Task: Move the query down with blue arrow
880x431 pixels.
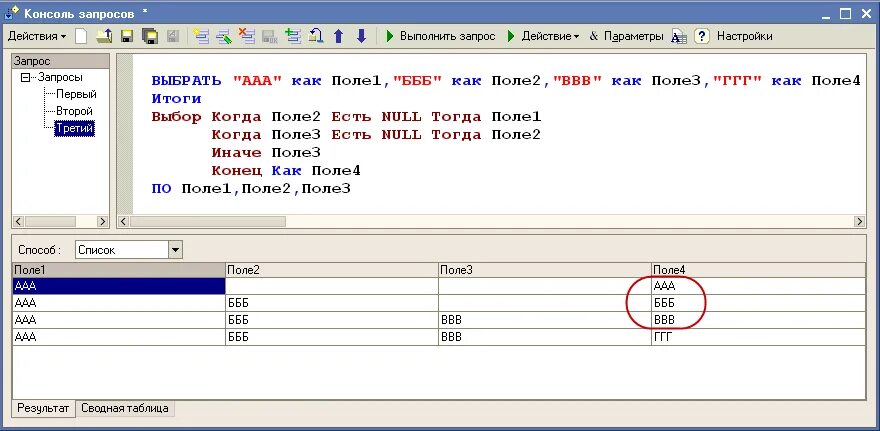Action: (361, 36)
